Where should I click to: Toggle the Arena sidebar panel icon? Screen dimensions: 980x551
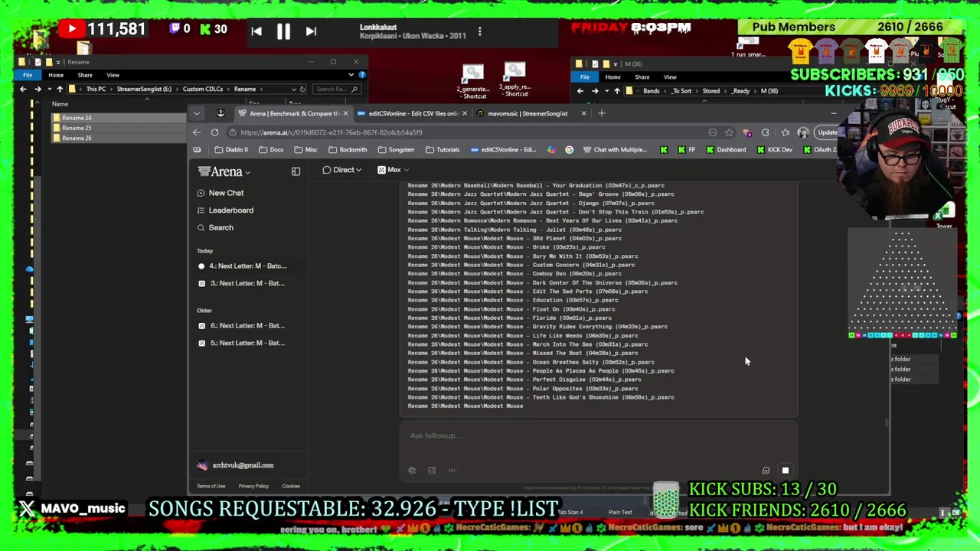(296, 171)
